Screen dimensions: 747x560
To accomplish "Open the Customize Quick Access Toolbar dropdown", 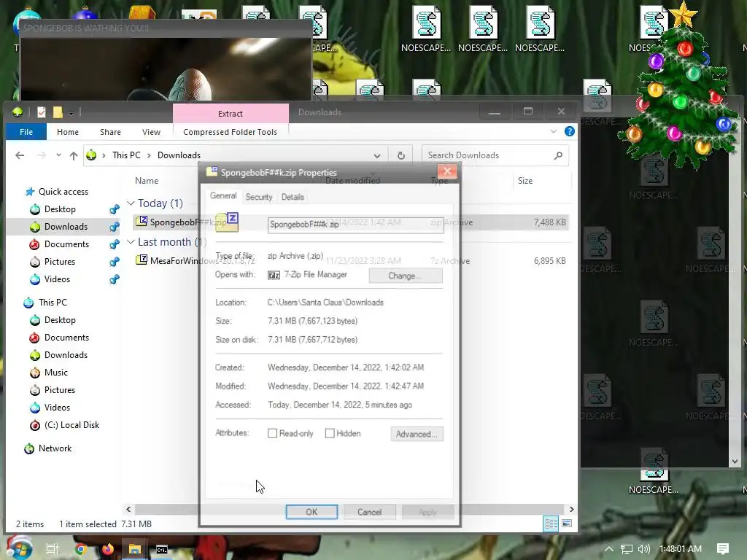I will [x=71, y=113].
